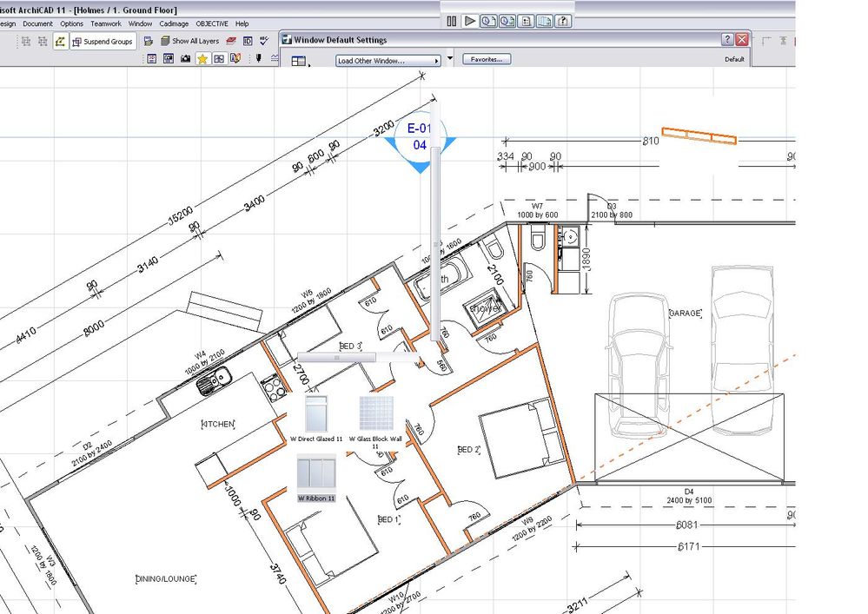Click the info book icon
Viewport: 868px width, 614px height.
click(x=235, y=58)
